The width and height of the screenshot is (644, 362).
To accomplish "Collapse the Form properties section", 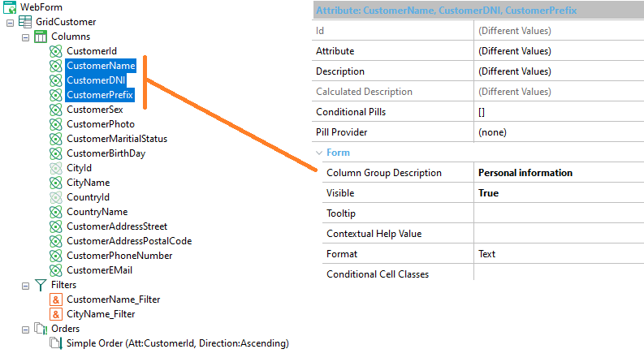I will point(319,153).
